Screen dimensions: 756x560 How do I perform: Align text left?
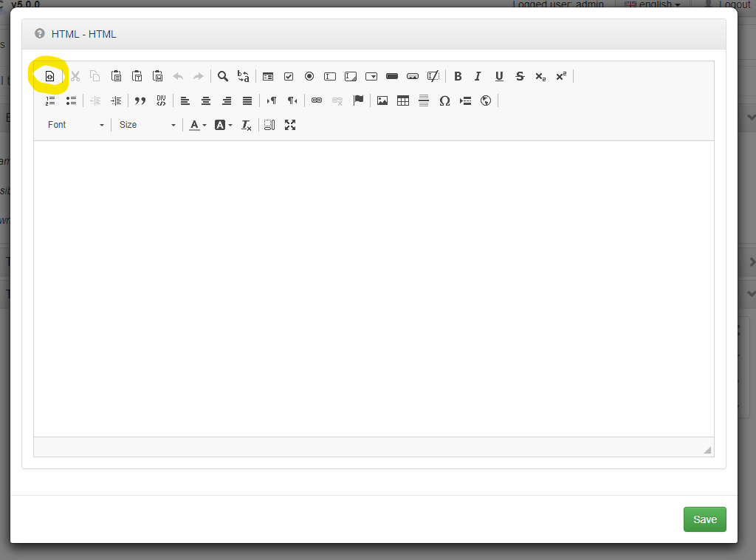(185, 100)
